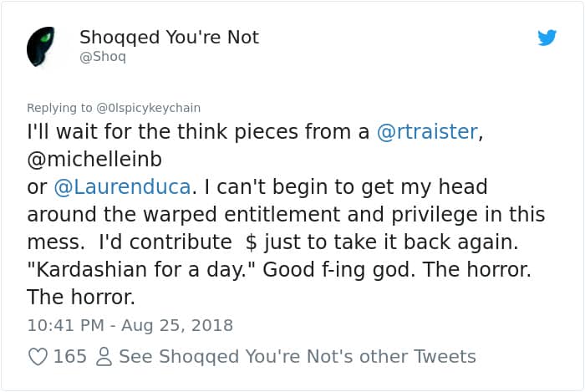Click the final "The horror." line
This screenshot has height=392, width=585.
(80, 297)
